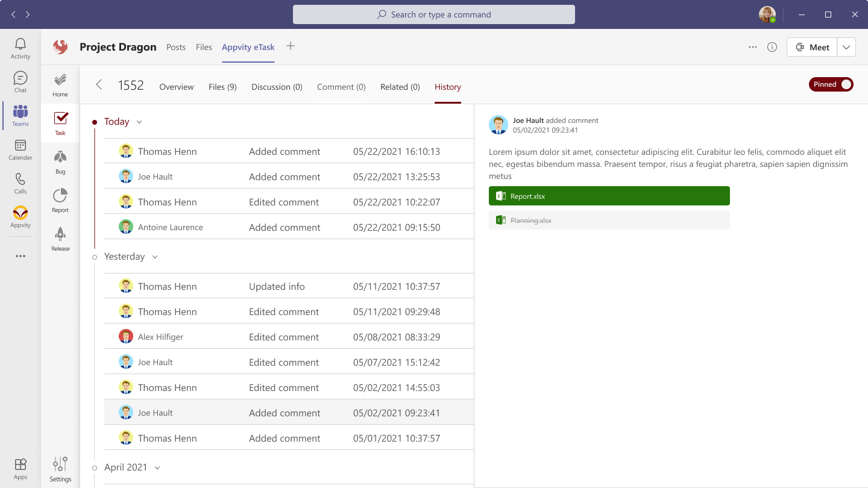Go to Home in the eTask sidebar
Screen dimensions: 868x488
pyautogui.click(x=60, y=83)
